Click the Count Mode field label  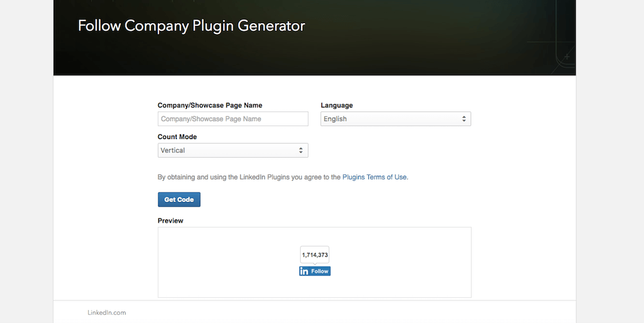tap(177, 137)
